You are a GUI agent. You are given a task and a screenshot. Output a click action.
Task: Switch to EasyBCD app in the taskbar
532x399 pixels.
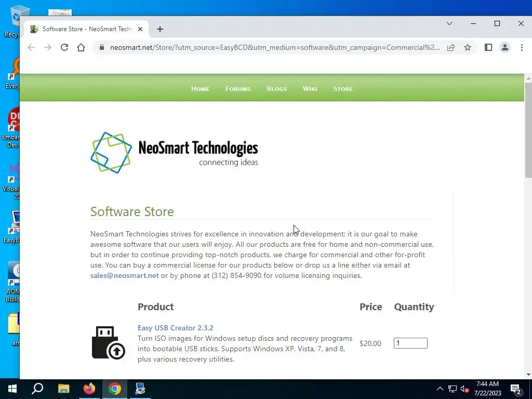(140, 389)
